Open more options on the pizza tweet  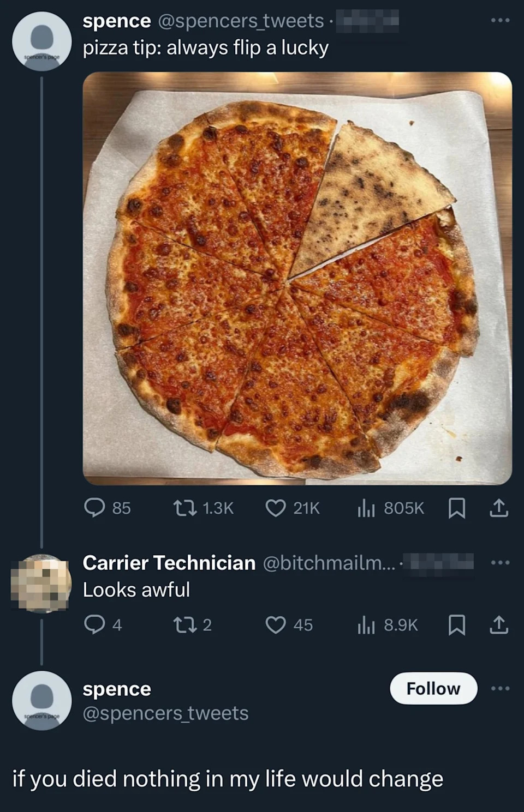pyautogui.click(x=500, y=21)
